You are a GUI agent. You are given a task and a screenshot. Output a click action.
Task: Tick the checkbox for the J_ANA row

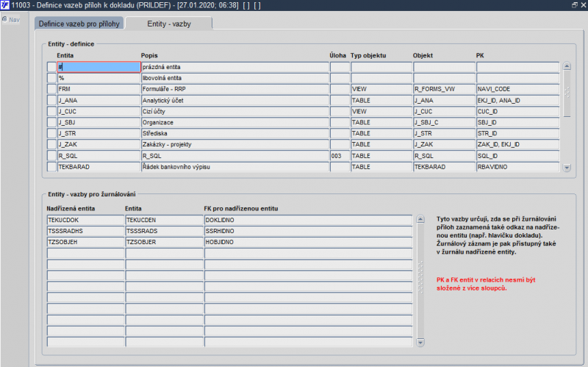pyautogui.click(x=51, y=100)
